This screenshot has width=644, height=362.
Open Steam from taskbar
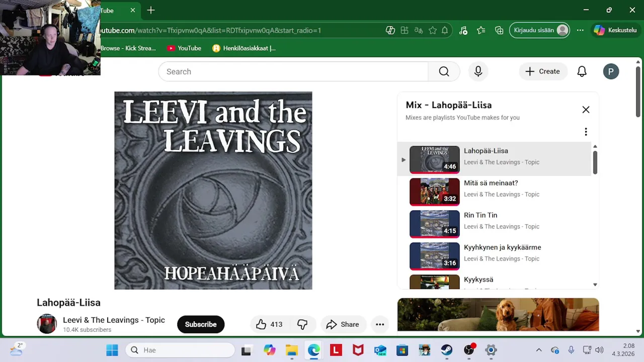pos(447,350)
